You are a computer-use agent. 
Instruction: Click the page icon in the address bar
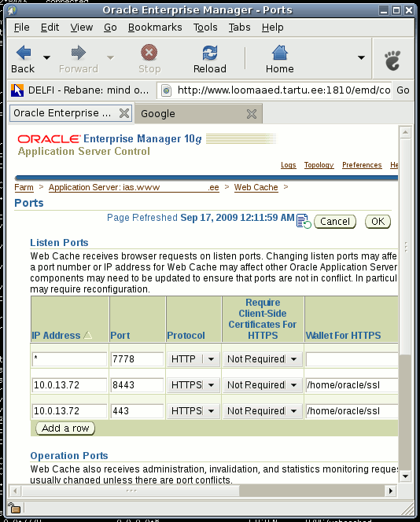(166, 90)
